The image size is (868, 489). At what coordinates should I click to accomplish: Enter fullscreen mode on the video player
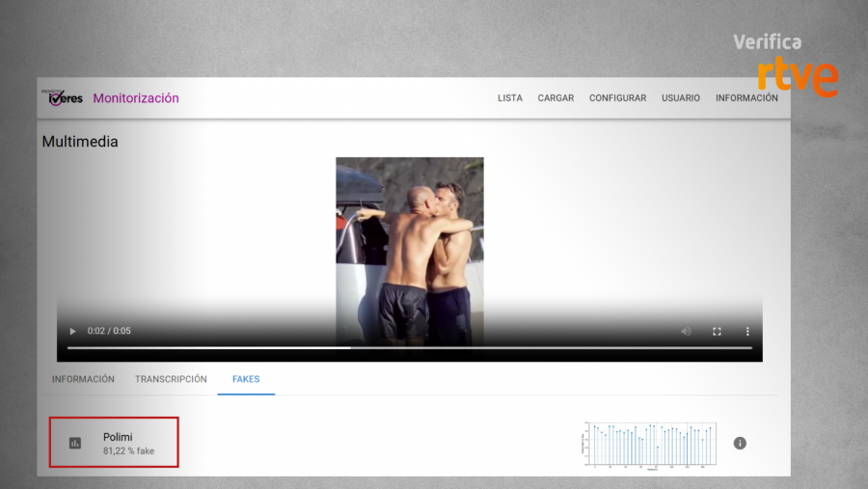717,331
